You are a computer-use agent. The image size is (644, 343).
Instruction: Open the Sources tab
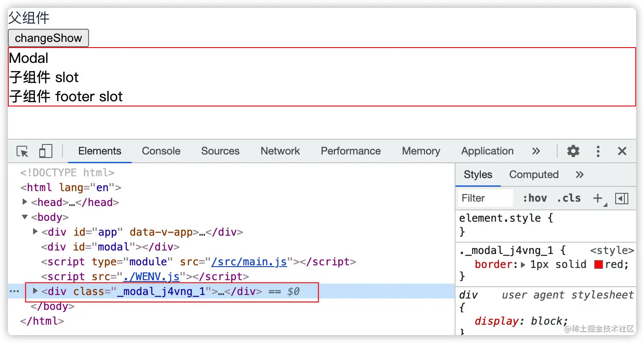point(220,151)
